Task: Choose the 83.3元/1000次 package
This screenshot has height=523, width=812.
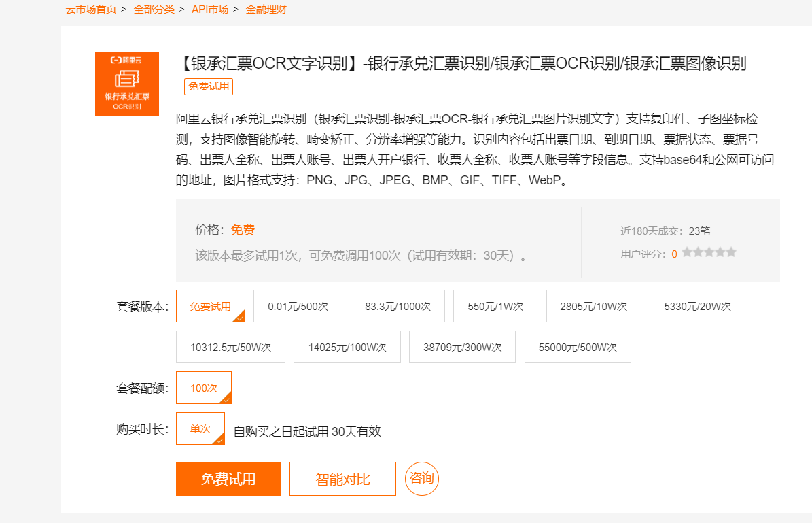Action: click(398, 306)
